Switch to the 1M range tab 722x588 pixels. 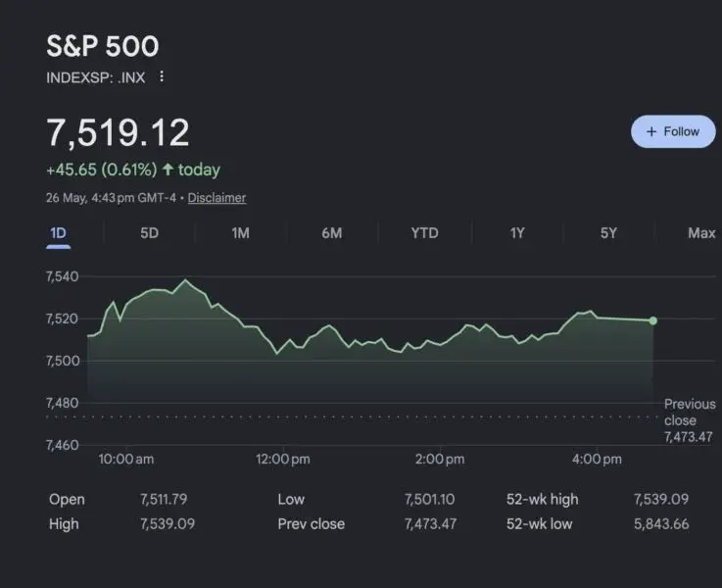point(240,233)
